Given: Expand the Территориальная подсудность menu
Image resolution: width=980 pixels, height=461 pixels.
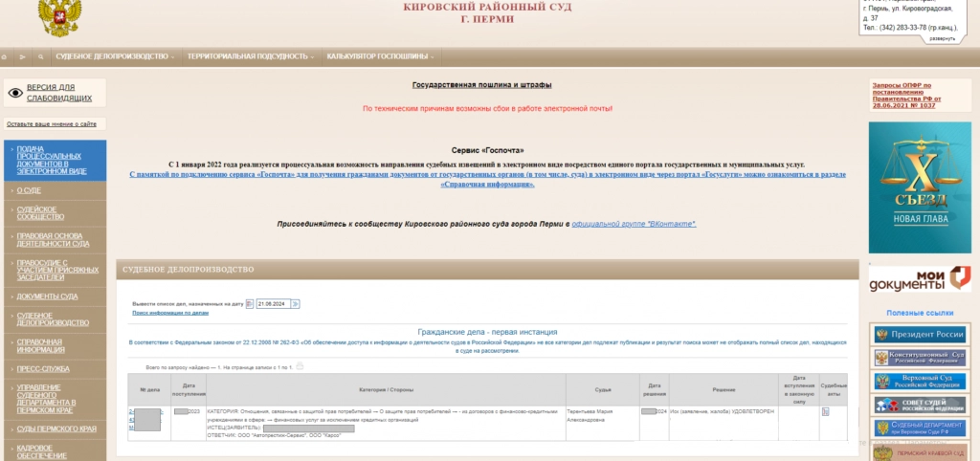Looking at the screenshot, I should tap(251, 56).
